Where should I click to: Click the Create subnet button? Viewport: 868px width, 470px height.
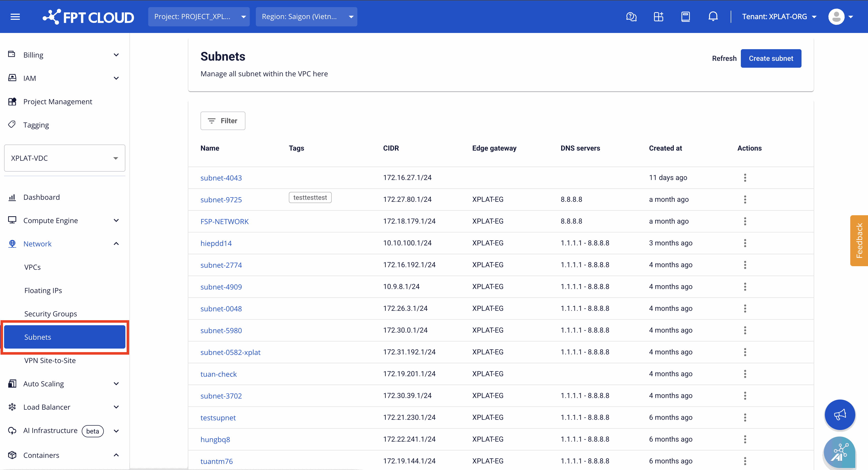tap(771, 58)
